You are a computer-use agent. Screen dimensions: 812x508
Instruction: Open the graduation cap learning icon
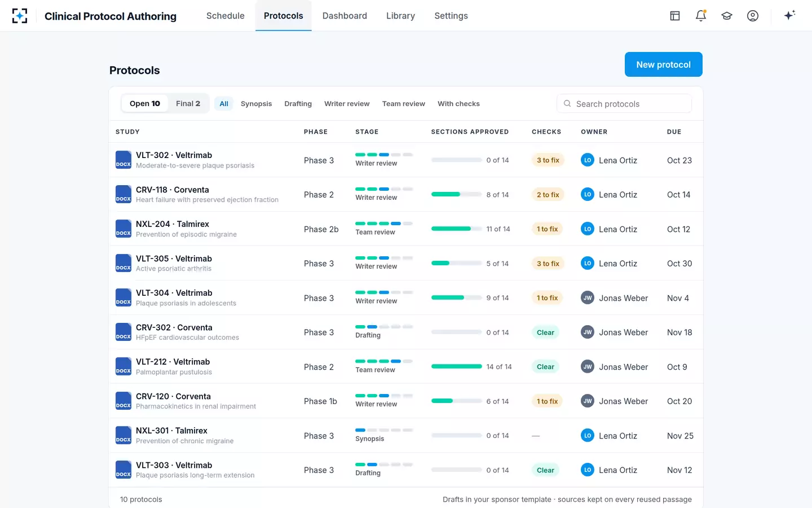(727, 16)
